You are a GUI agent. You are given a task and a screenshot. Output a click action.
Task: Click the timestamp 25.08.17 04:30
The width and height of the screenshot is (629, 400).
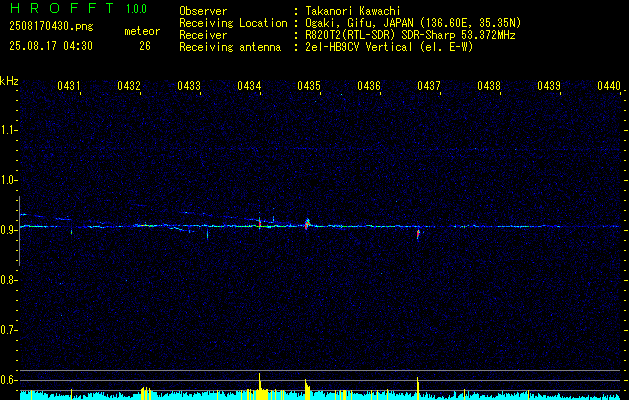tap(51, 46)
